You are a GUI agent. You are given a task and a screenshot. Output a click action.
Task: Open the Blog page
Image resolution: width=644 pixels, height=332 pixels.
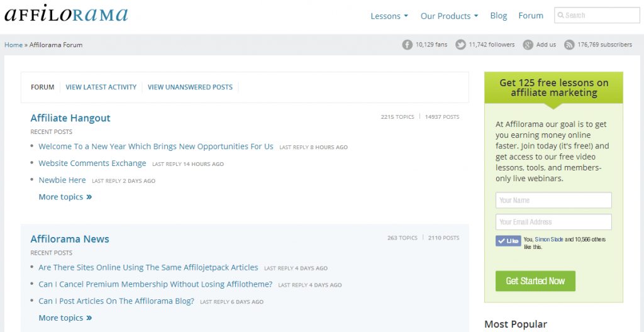click(x=499, y=16)
